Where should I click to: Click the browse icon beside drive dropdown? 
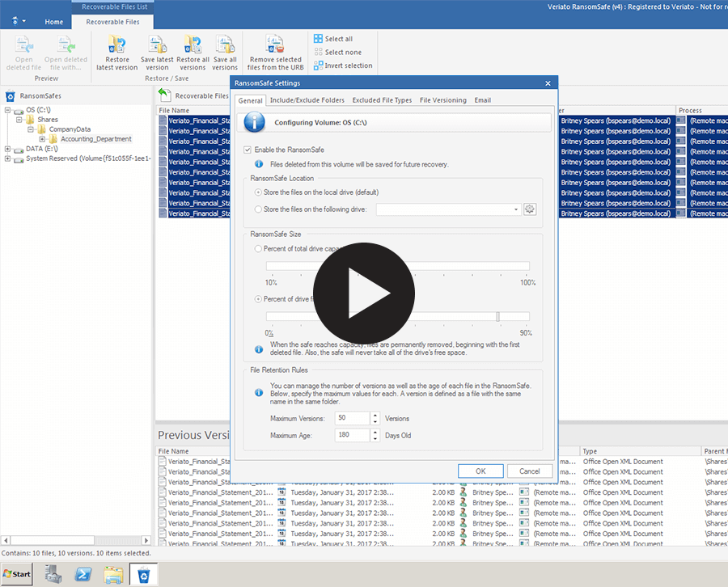(x=530, y=209)
